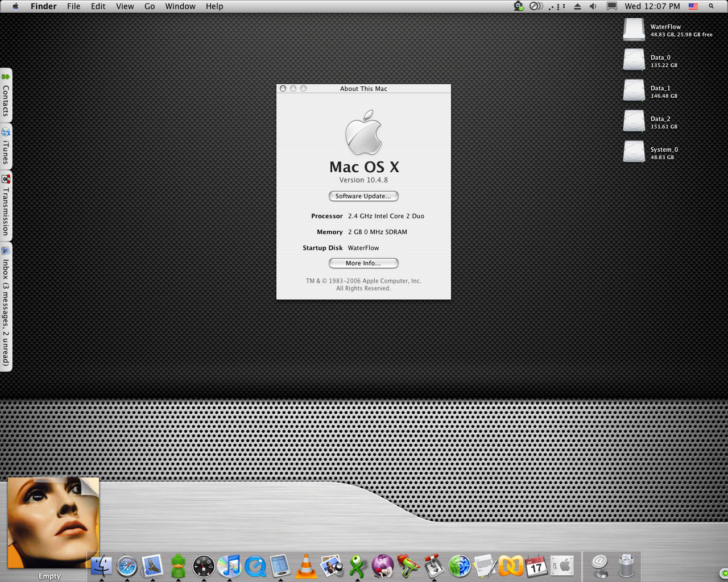Open orange interlocked rings icon in Dock
Viewport: 728px width, 582px height.
click(511, 566)
